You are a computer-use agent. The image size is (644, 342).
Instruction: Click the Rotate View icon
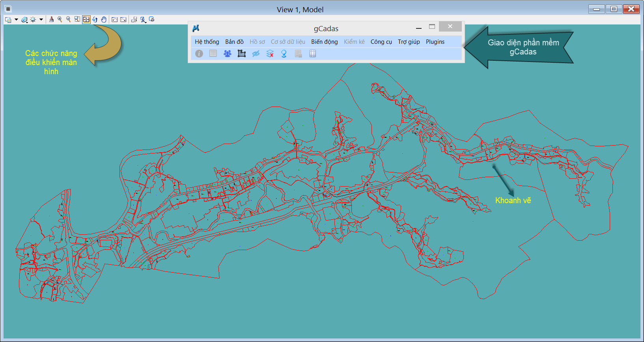pyautogui.click(x=95, y=19)
